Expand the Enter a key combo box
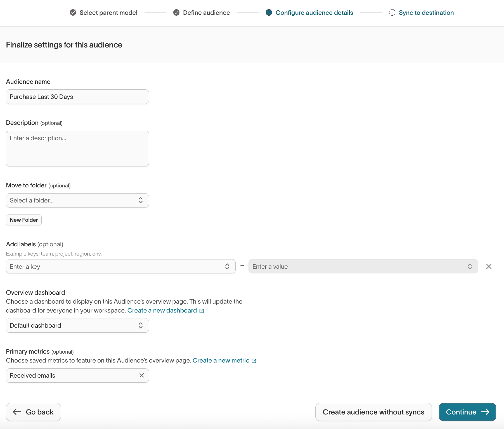Screen dimensions: 504x429 click(120, 266)
